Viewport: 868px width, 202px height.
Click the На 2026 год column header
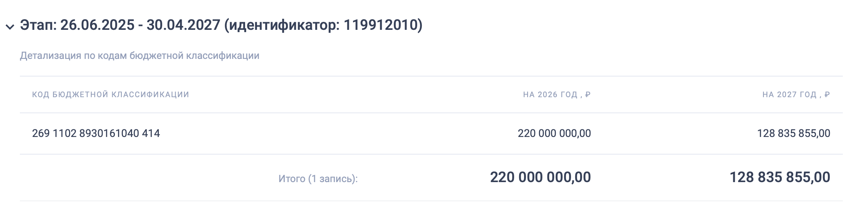550,94
